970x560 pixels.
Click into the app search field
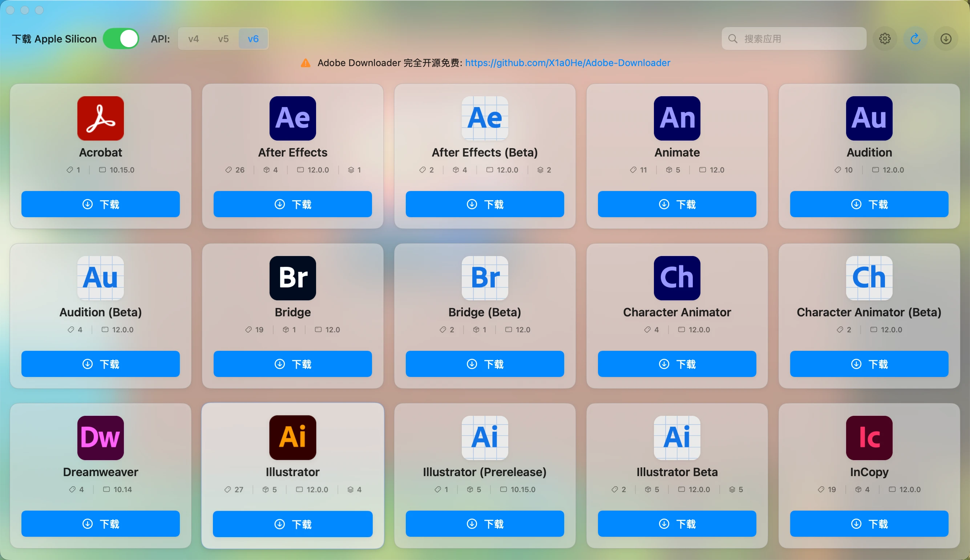[794, 38]
